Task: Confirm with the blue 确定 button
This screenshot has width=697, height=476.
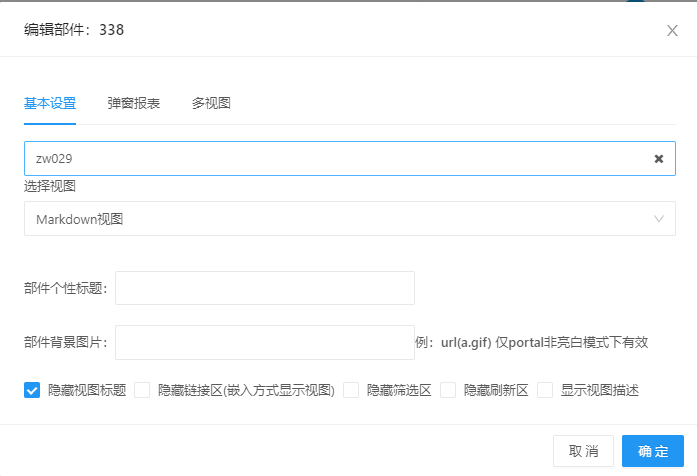Action: coord(652,451)
